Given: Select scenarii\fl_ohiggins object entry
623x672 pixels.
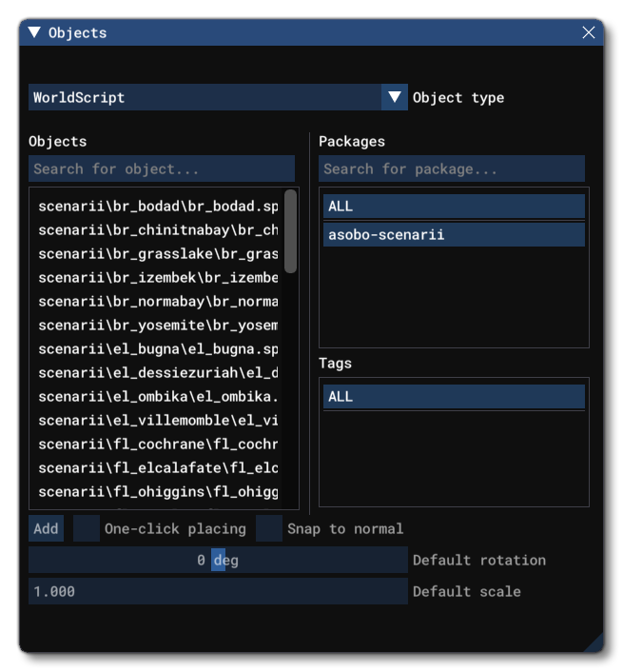Looking at the screenshot, I should coord(158,491).
